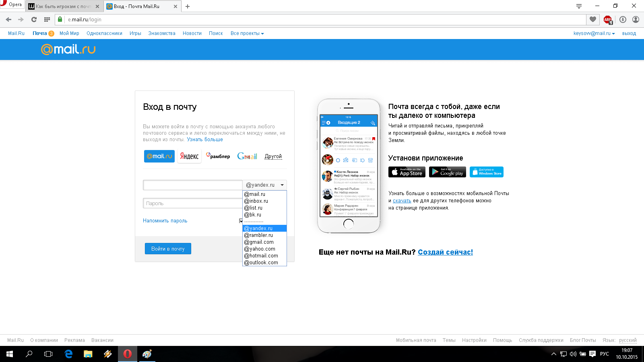The width and height of the screenshot is (644, 362).
Task: Open Новости in top navigation
Action: (192, 33)
